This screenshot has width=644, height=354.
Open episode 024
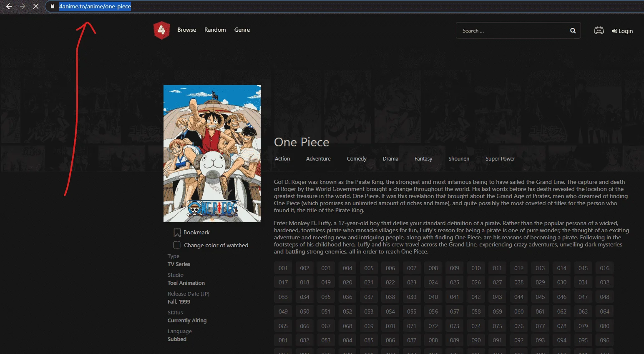tap(433, 282)
